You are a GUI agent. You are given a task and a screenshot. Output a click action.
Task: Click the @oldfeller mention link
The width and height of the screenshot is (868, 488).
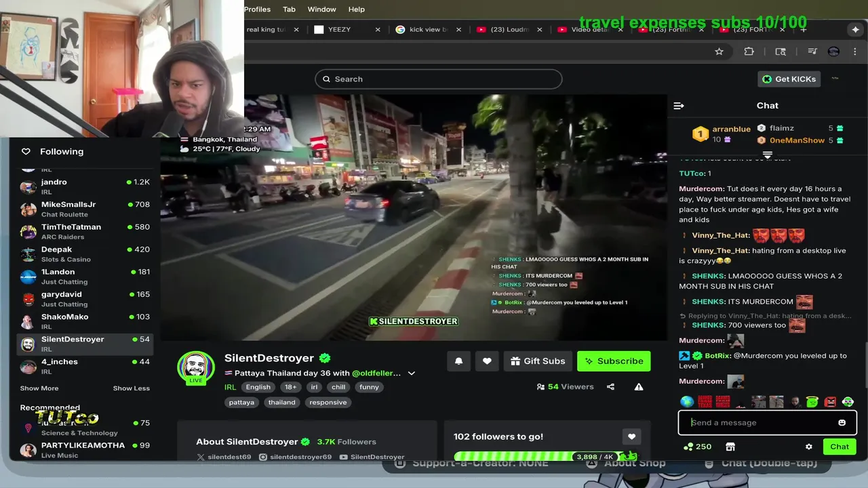tap(376, 373)
